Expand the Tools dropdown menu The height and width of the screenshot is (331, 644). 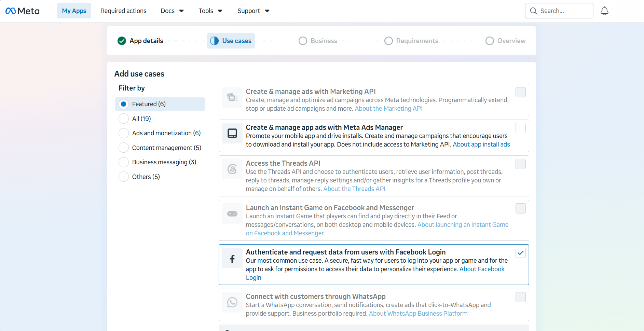click(210, 11)
